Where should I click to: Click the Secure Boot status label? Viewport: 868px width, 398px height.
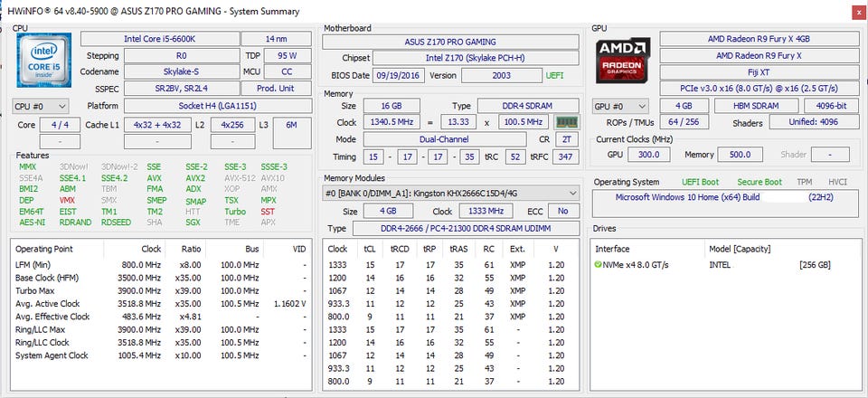[x=759, y=182]
